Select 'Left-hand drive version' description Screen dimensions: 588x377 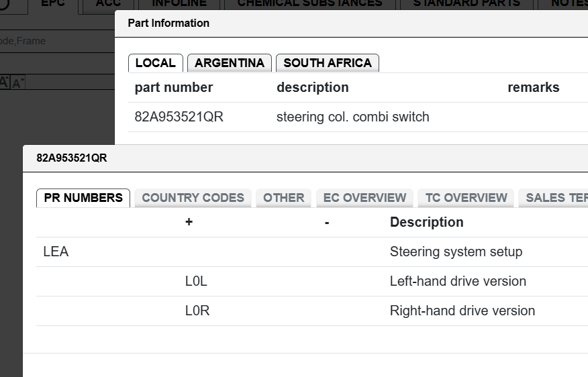[x=458, y=281]
